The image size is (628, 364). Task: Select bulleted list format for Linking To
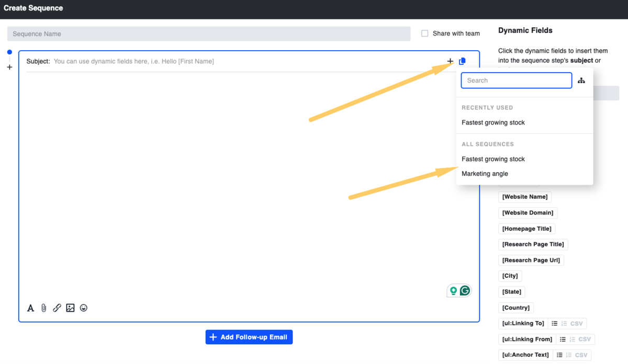pos(555,324)
